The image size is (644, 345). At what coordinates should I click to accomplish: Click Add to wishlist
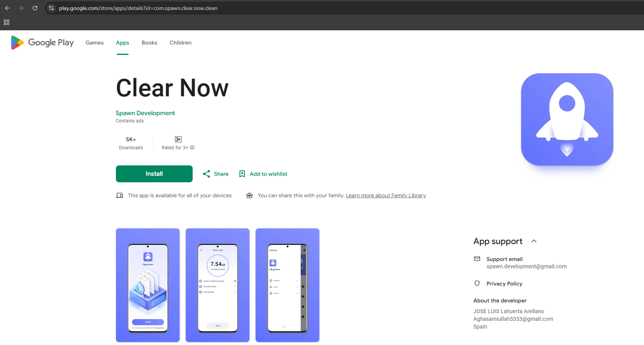pos(269,174)
